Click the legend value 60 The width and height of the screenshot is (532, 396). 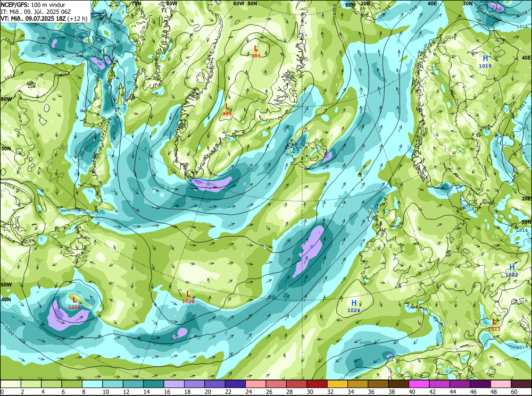[514, 392]
